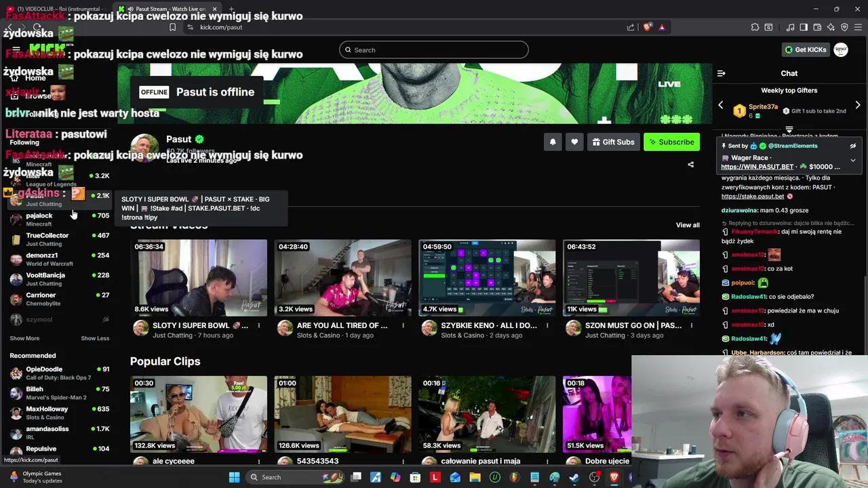Screen dimensions: 868x488
Task: Show next weekly top gifter
Action: 858,106
